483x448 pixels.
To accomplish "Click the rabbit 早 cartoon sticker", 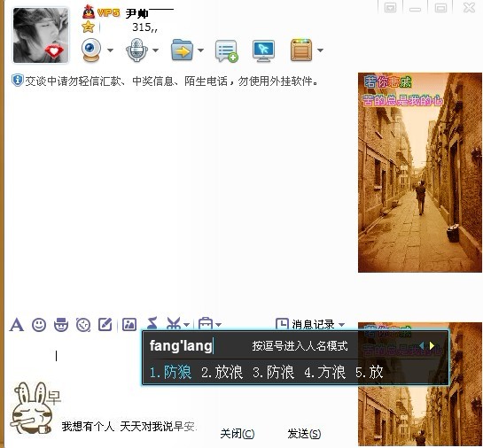I will point(35,407).
